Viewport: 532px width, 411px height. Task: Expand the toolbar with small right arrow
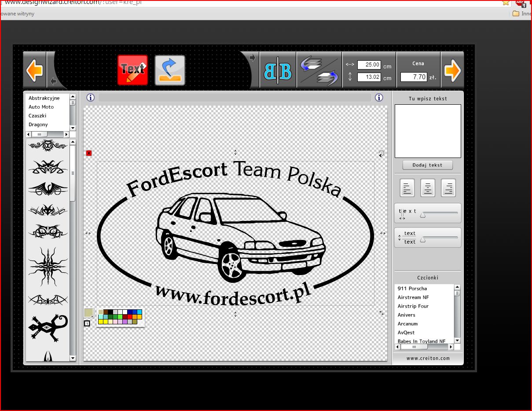point(252,58)
